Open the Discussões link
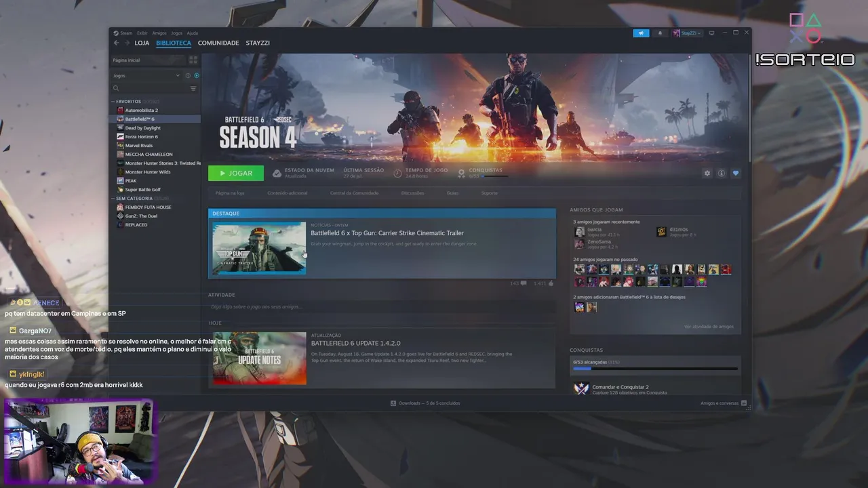 pos(412,193)
